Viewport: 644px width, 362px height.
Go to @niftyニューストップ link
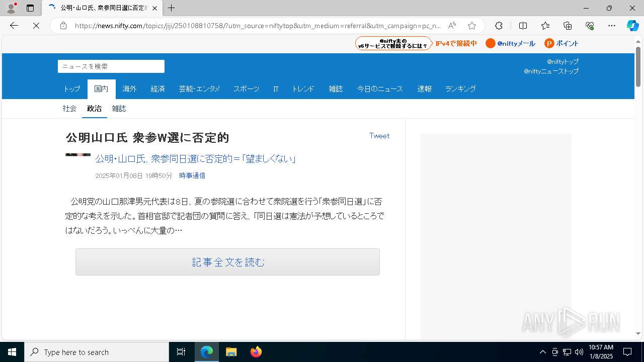point(551,71)
